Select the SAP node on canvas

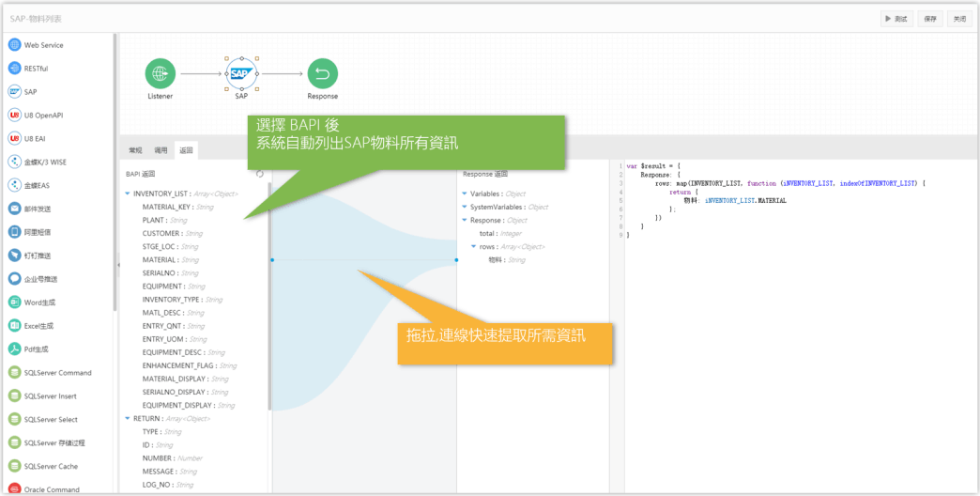tap(241, 74)
